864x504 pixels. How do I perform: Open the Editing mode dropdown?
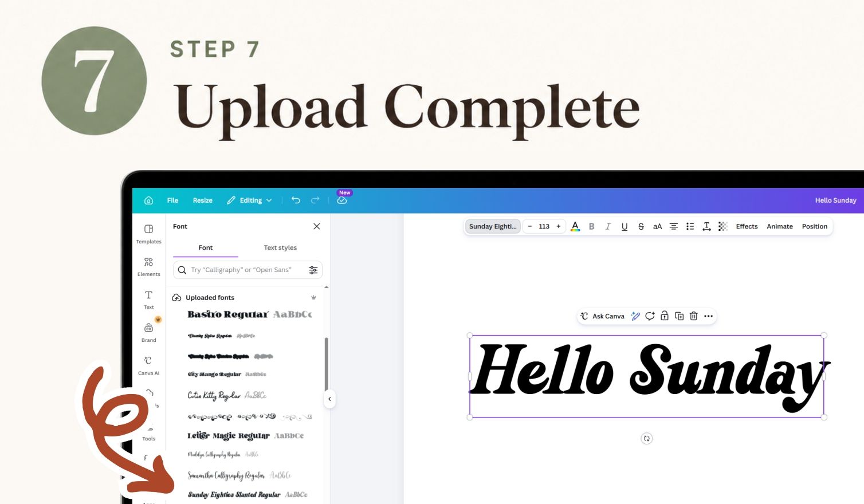(x=249, y=200)
